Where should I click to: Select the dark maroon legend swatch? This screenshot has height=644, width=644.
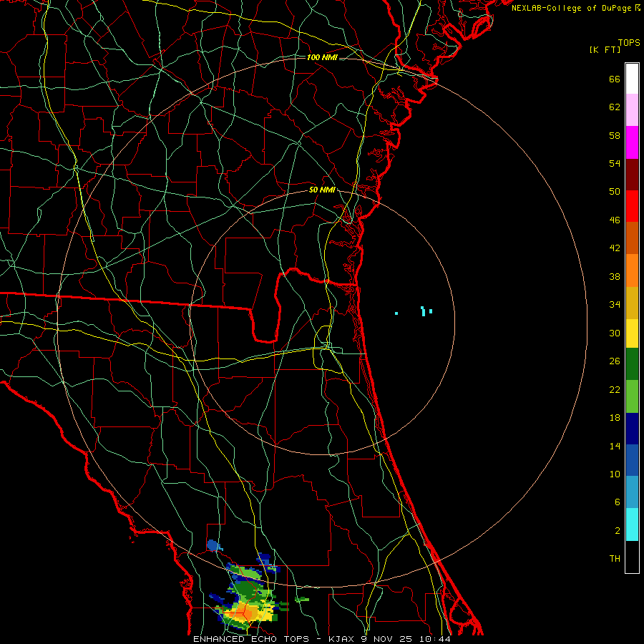[x=632, y=175]
